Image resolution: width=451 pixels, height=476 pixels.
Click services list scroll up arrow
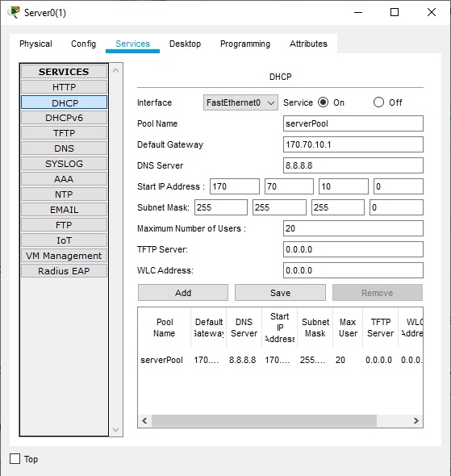click(115, 70)
